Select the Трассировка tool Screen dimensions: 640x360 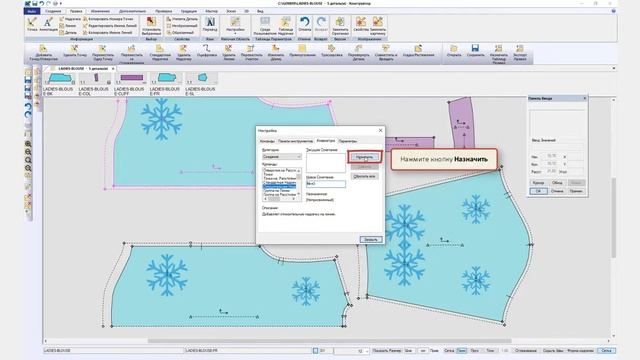pos(331,51)
